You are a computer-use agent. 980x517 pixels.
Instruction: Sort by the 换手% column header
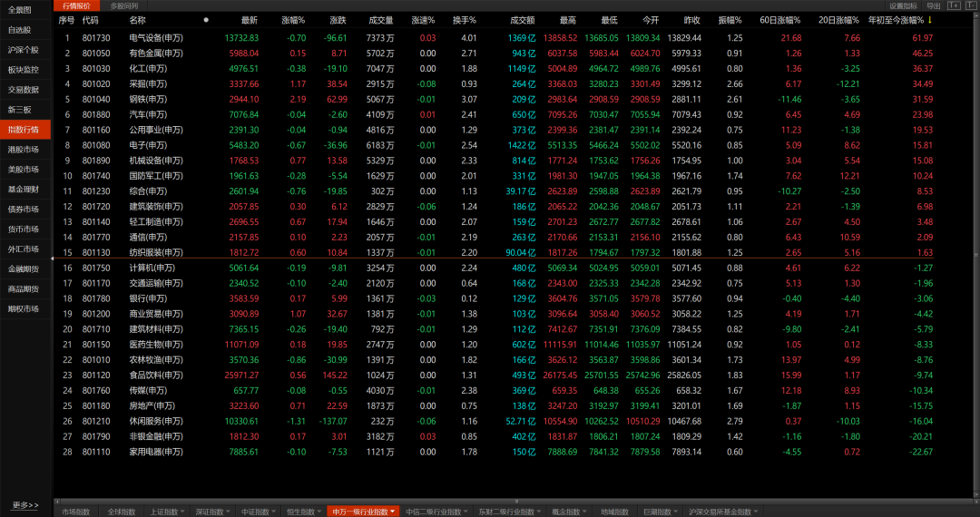[x=465, y=20]
